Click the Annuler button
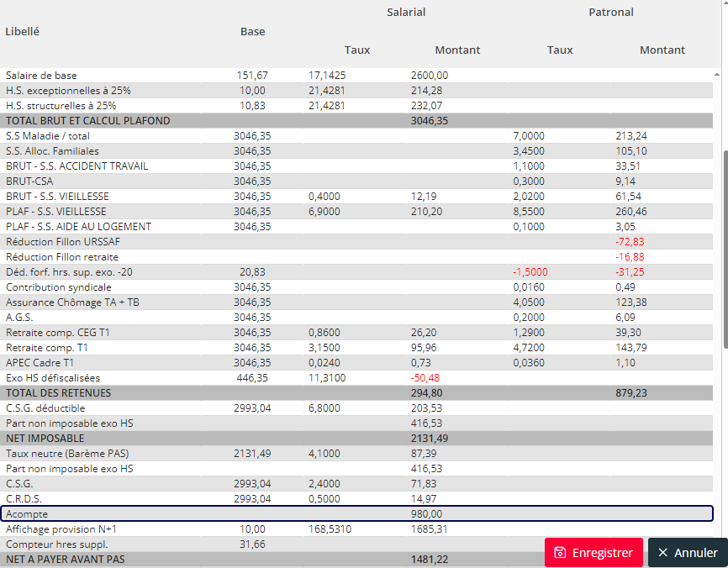This screenshot has height=568, width=728. tap(688, 553)
